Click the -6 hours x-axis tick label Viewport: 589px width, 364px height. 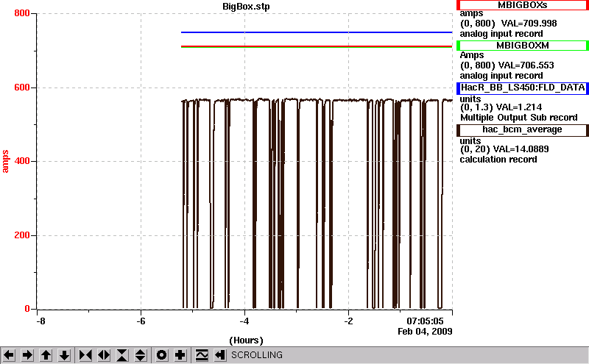[x=141, y=321]
